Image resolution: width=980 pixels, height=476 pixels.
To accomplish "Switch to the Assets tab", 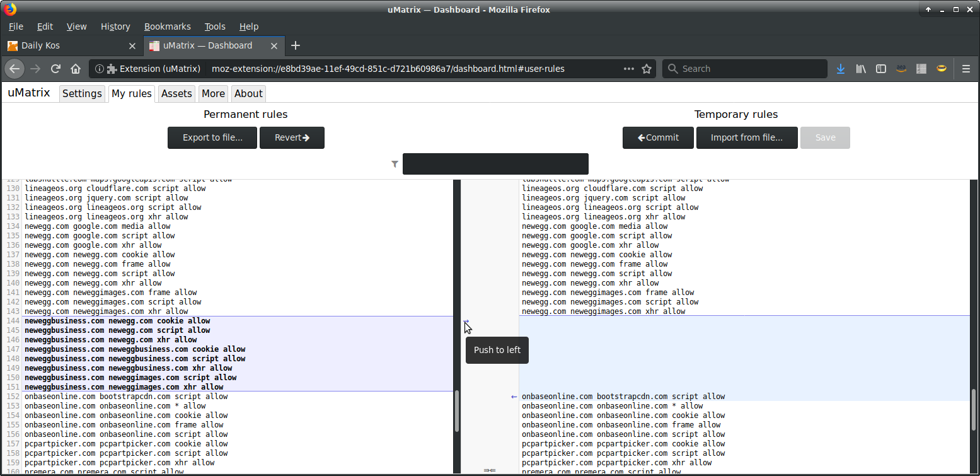I will (x=176, y=93).
